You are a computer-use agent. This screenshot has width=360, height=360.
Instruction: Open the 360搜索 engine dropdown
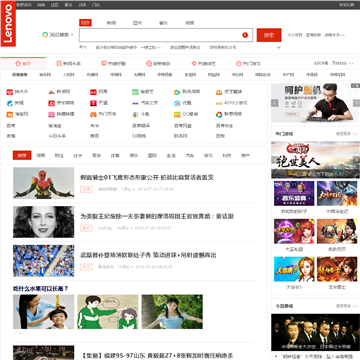click(58, 35)
